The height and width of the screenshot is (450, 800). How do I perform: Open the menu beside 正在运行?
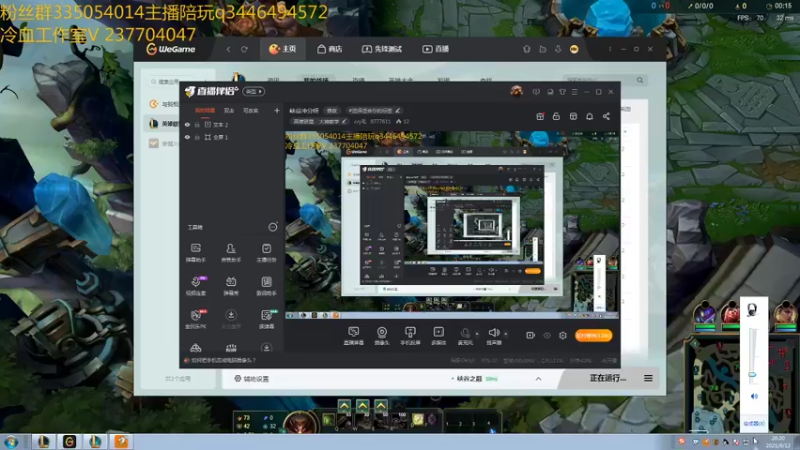[x=648, y=378]
